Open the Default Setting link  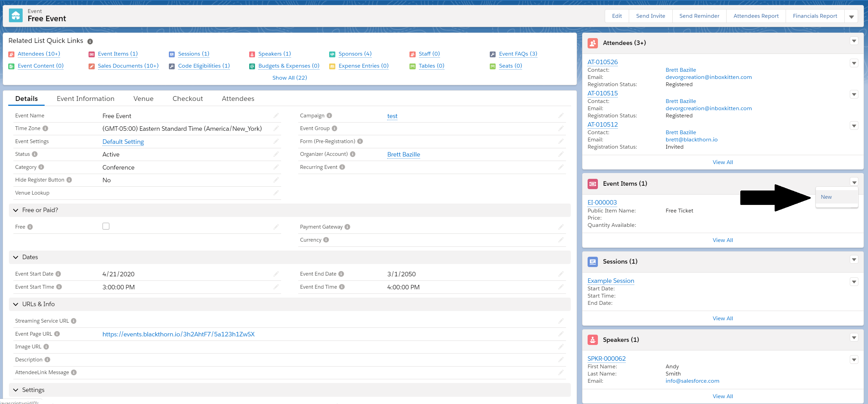pos(123,142)
